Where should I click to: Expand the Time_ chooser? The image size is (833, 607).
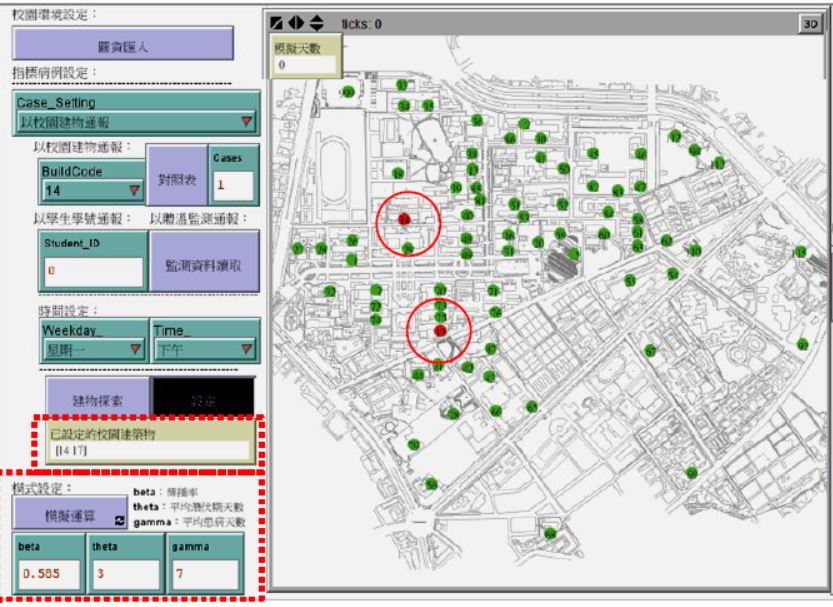[x=203, y=350]
